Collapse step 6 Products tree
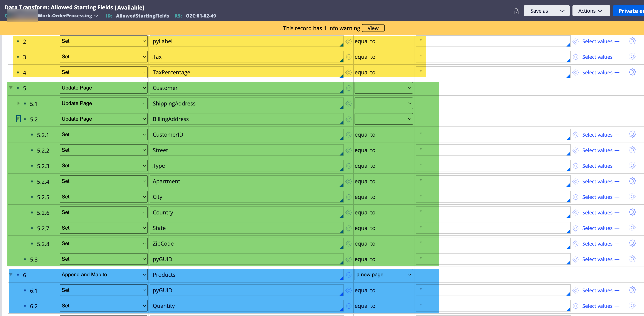644x316 pixels. tap(11, 274)
